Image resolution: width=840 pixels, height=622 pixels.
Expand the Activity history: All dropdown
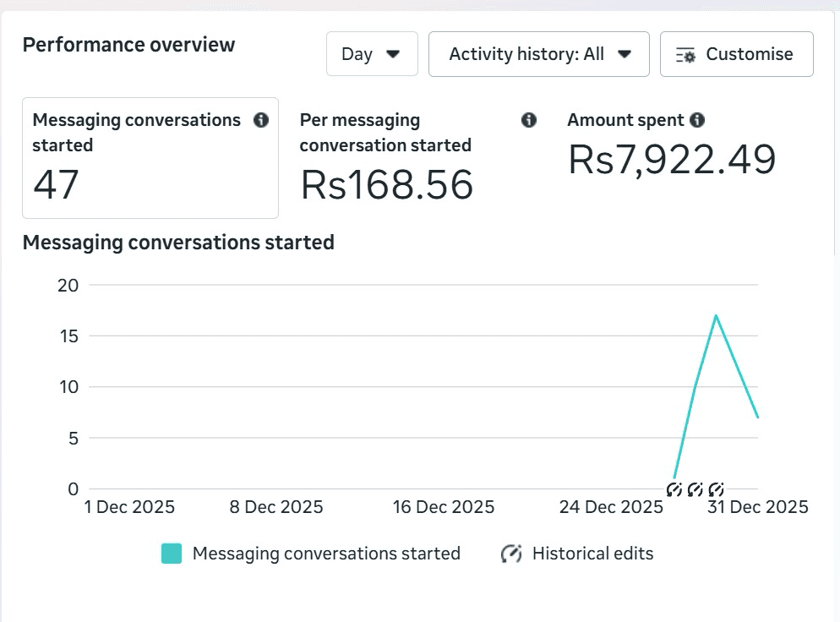tap(538, 54)
